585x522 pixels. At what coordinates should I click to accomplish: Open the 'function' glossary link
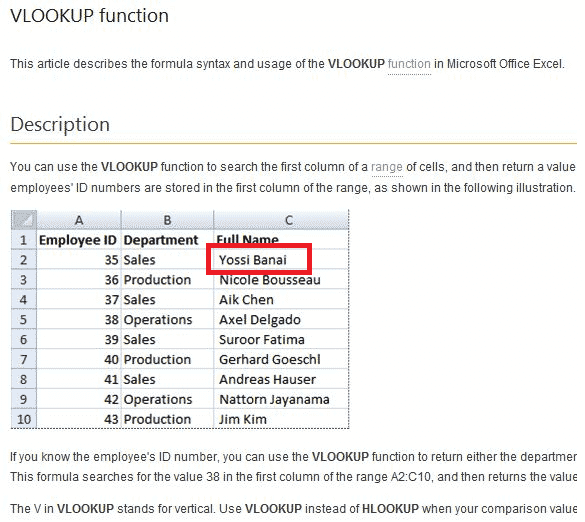coord(409,64)
